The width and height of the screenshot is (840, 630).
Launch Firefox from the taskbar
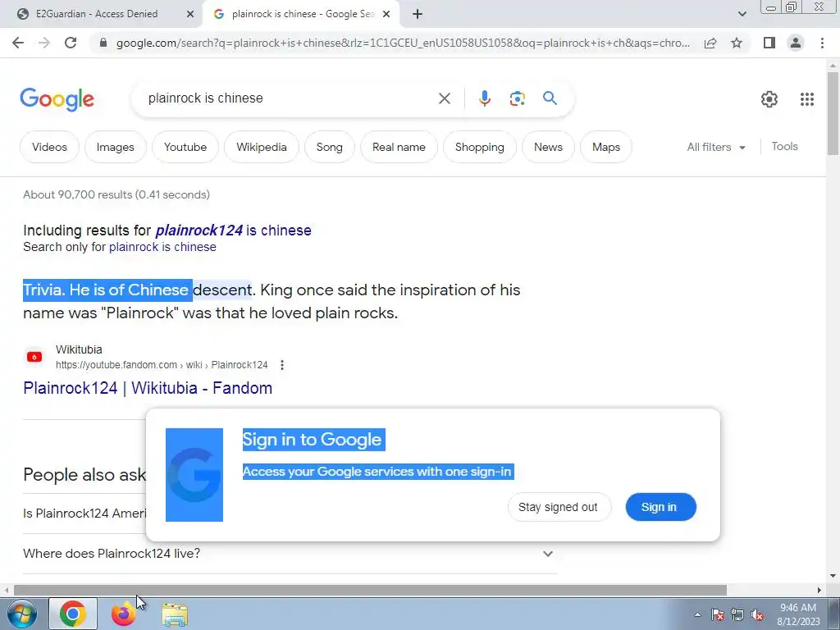pos(124,614)
